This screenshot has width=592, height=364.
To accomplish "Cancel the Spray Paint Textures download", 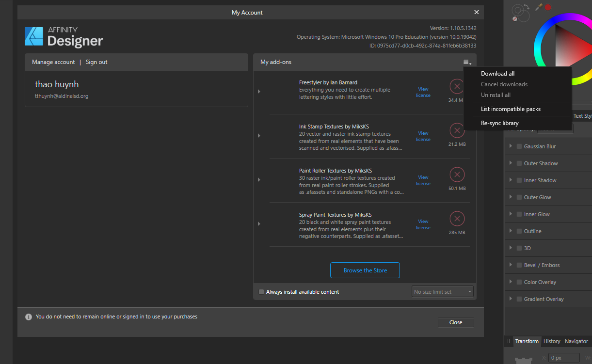I will 456,218.
